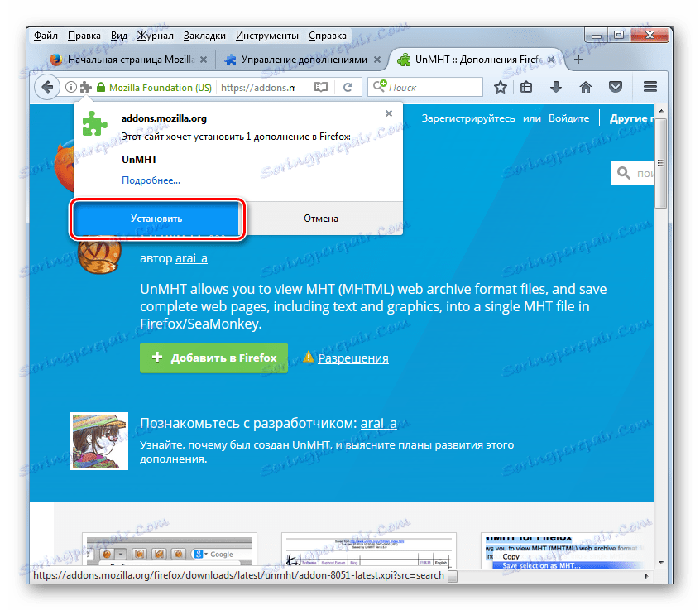
Task: Click the 'Другие' header link
Action: point(630,118)
